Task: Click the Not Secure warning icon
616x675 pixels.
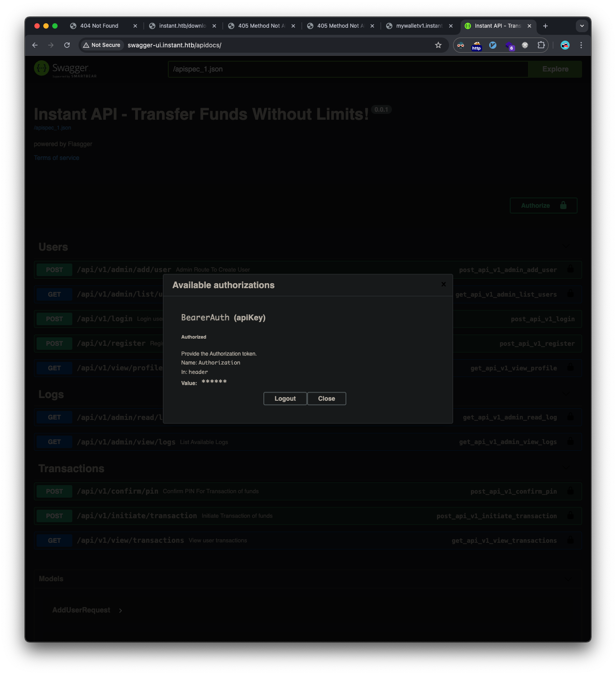Action: (x=86, y=45)
